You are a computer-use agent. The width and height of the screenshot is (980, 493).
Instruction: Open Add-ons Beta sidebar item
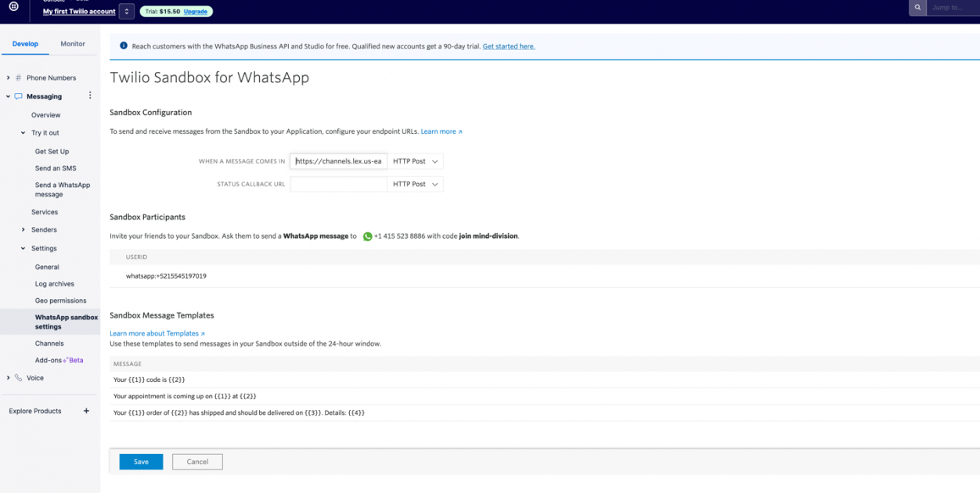(59, 361)
